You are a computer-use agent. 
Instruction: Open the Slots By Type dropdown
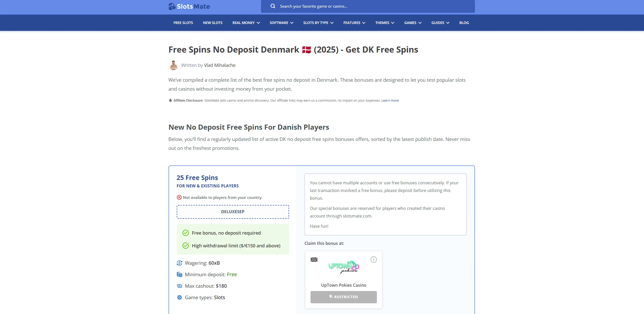click(x=318, y=23)
